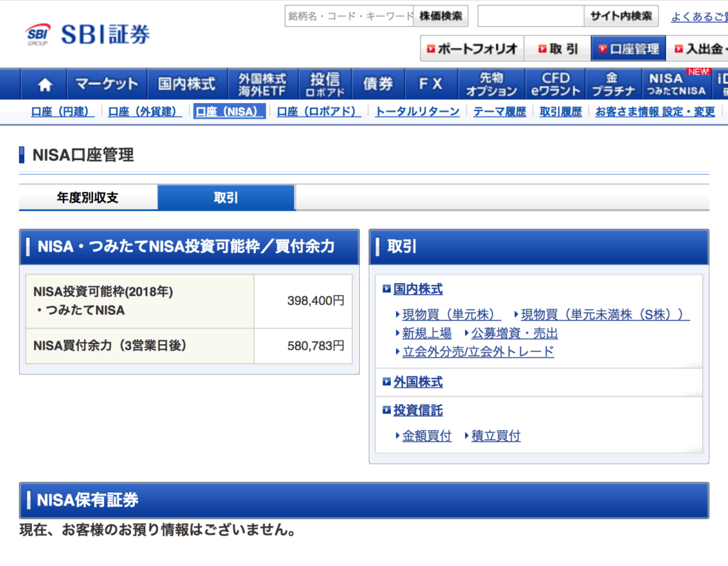Focus the 銘柄名・コード・キーワード search field
728x566 pixels.
[349, 16]
